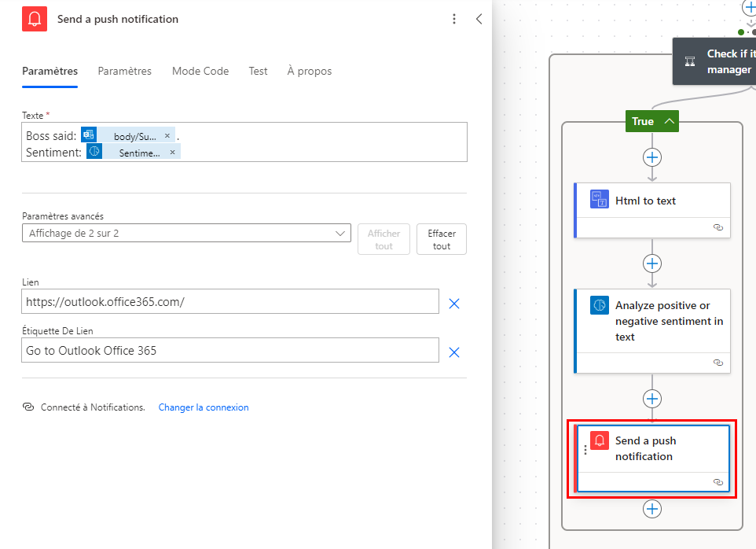Click the Html to text action icon
Viewport: 756px width, 549px height.
pos(600,199)
